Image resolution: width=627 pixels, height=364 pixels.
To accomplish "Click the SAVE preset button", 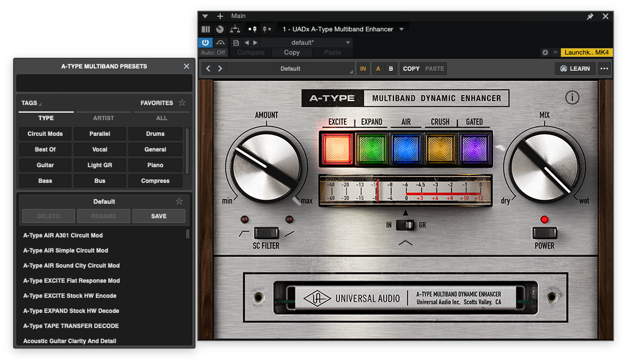I will pos(159,216).
